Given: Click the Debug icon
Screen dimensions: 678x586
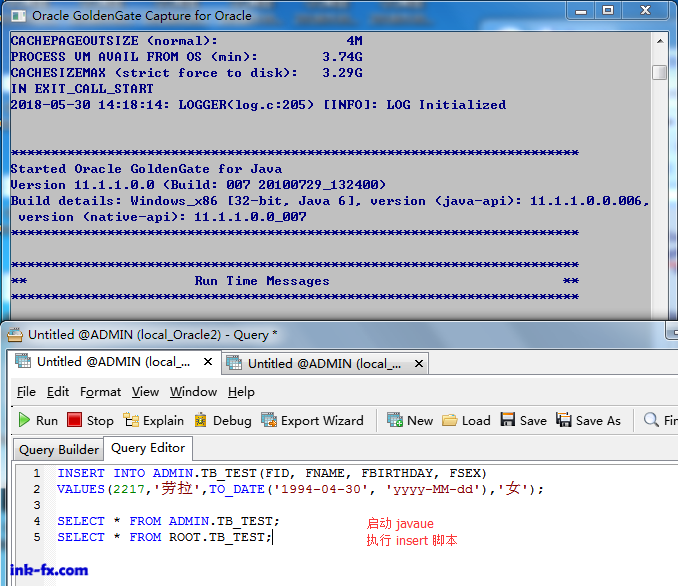Looking at the screenshot, I should tap(201, 420).
